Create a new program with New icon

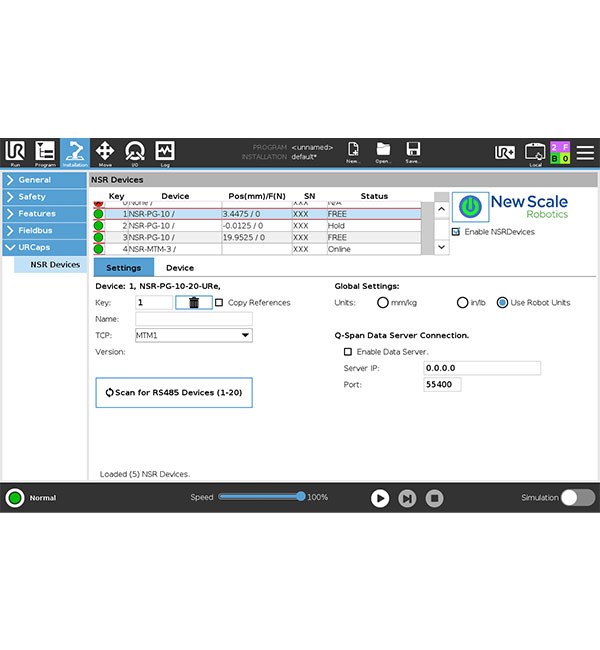coord(353,153)
